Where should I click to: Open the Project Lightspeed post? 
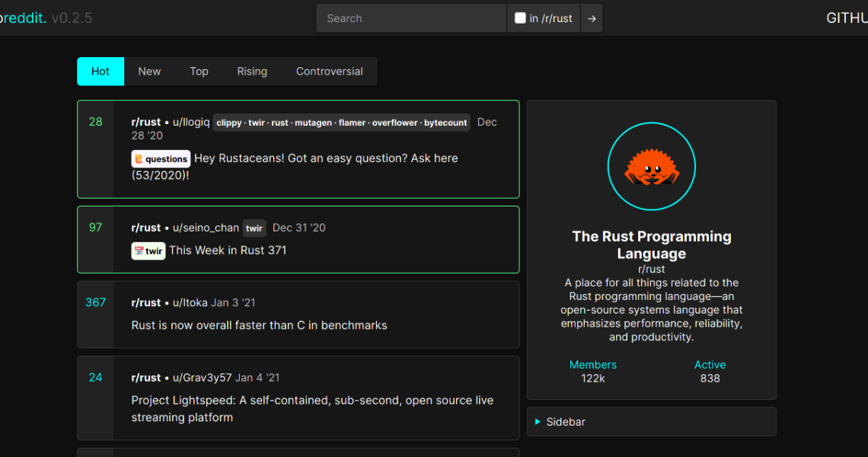click(x=312, y=401)
